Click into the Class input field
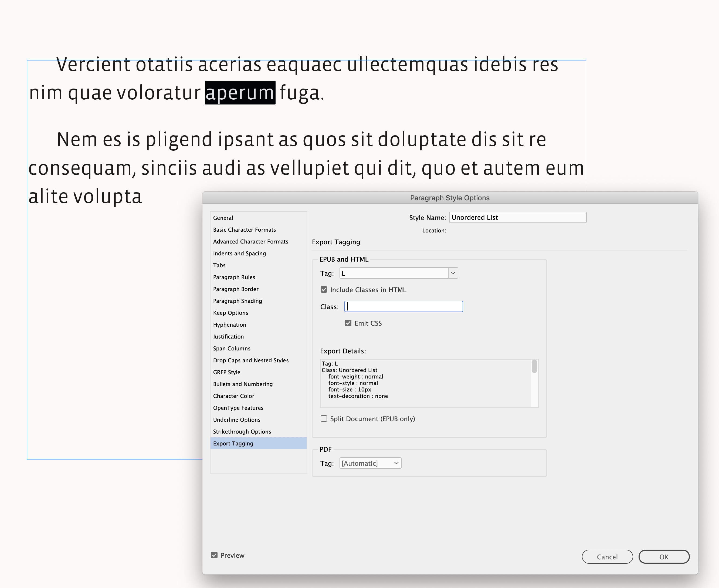Image resolution: width=719 pixels, height=588 pixels. [403, 306]
